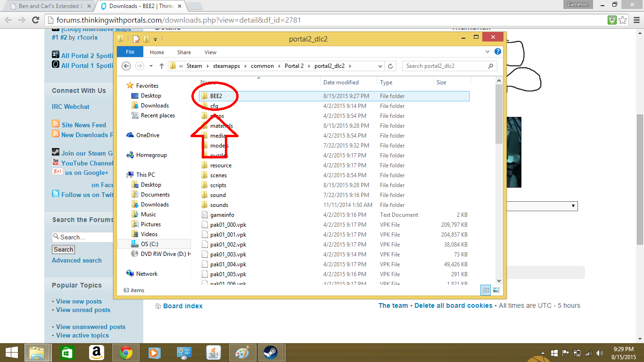Show hidden system tray icons
644x362 pixels.
[x=544, y=353]
